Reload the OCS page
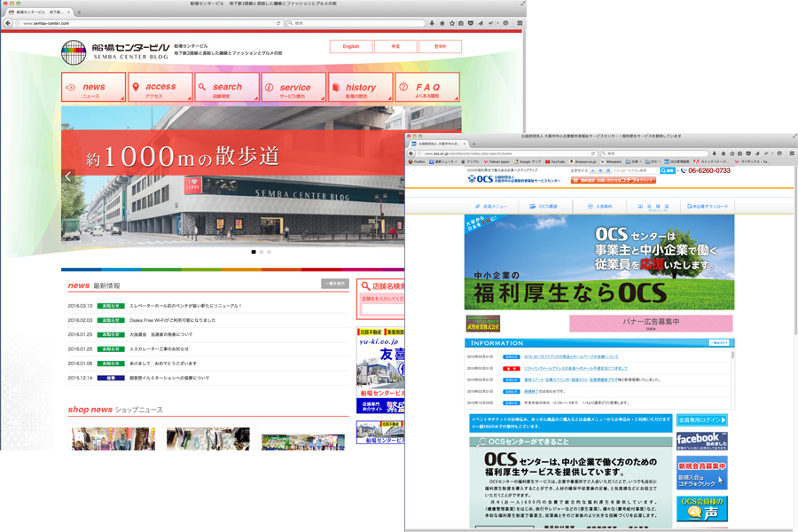 (x=593, y=153)
